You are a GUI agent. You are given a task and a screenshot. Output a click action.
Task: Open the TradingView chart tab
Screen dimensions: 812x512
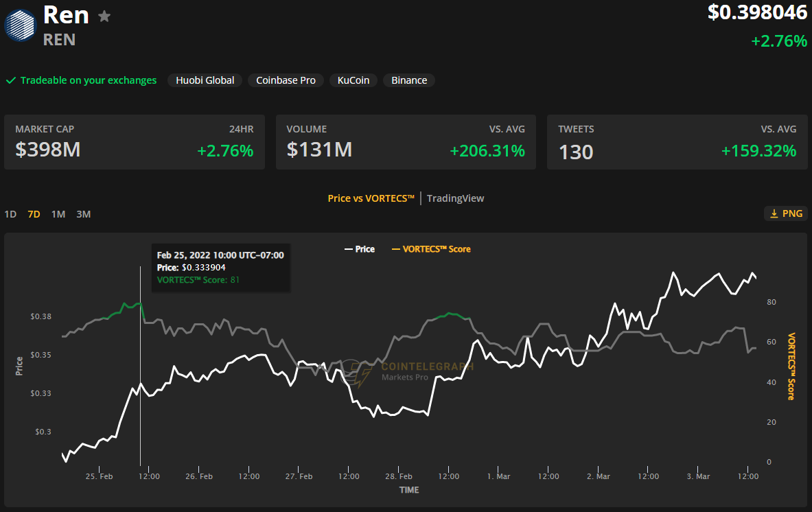click(455, 198)
